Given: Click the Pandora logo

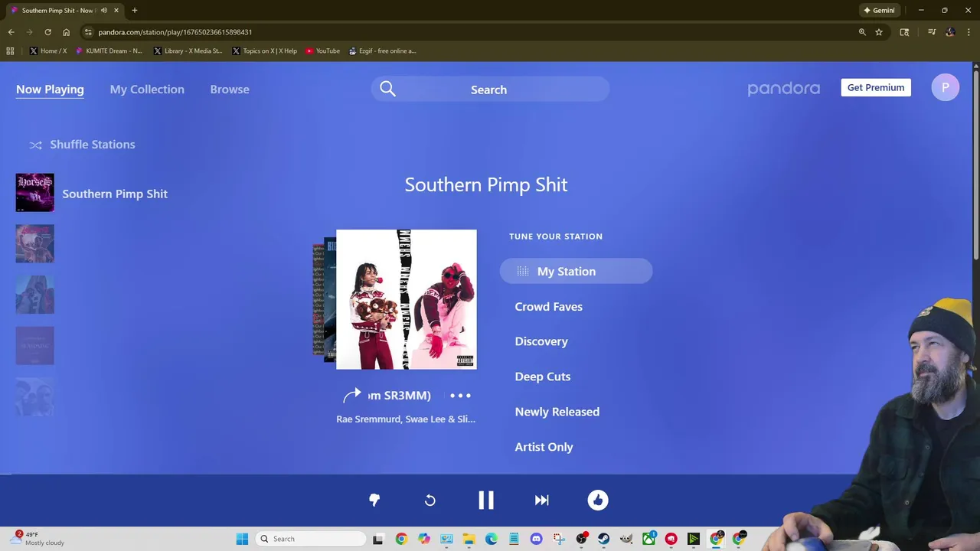Looking at the screenshot, I should tap(783, 89).
